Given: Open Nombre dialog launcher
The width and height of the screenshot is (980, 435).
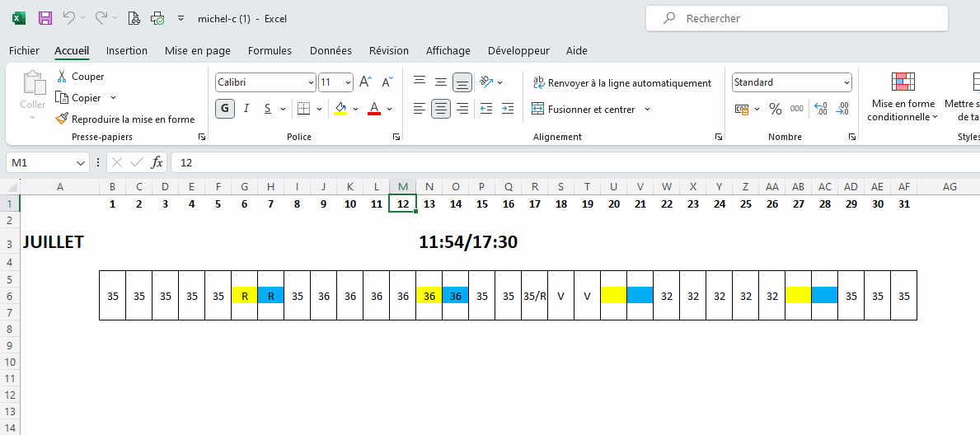Looking at the screenshot, I should [x=852, y=136].
